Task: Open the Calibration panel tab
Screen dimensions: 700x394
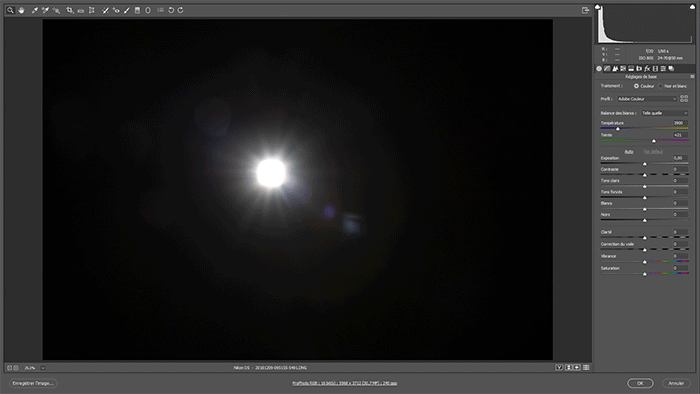Action: point(655,68)
